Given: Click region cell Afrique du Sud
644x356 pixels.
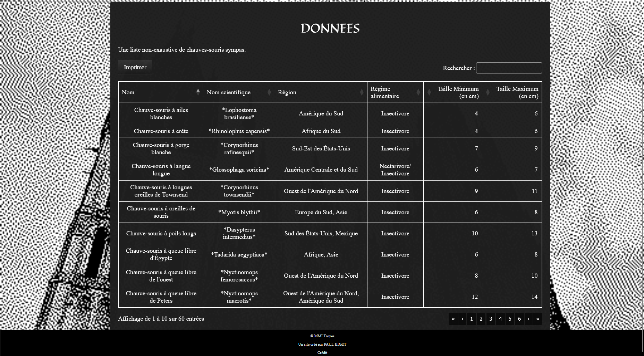Looking at the screenshot, I should [x=321, y=131].
